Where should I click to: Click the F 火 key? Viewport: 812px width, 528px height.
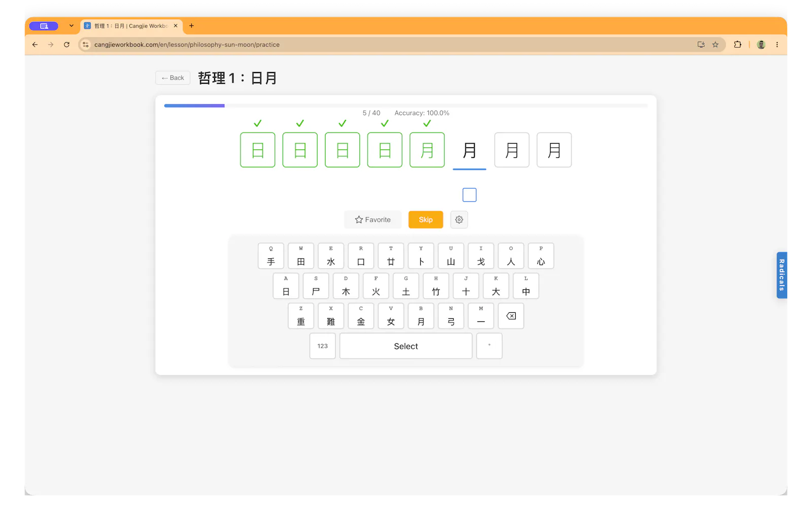point(376,286)
